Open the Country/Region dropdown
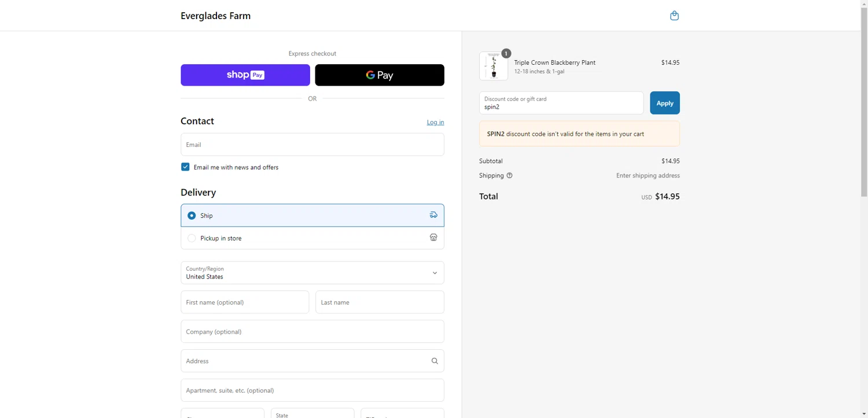This screenshot has height=418, width=868. (x=312, y=273)
